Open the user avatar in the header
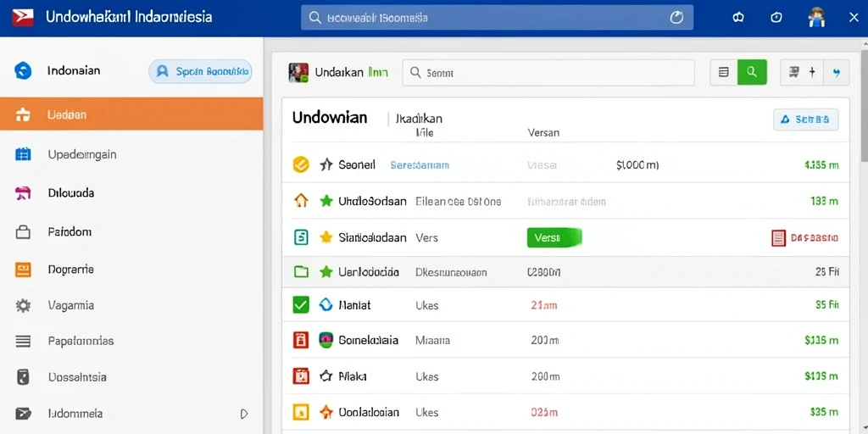868x434 pixels. point(816,18)
